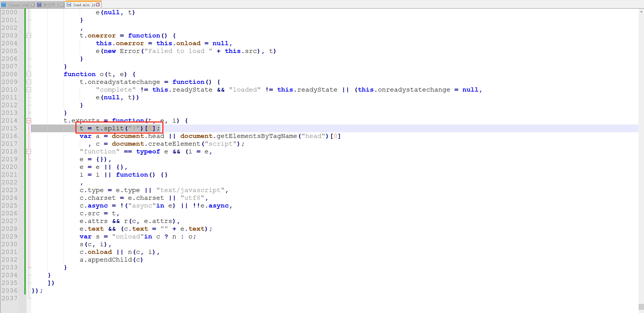Click c.async assignment on line 2025
Image resolution: width=644 pixels, height=313 pixels.
pyautogui.click(x=156, y=206)
